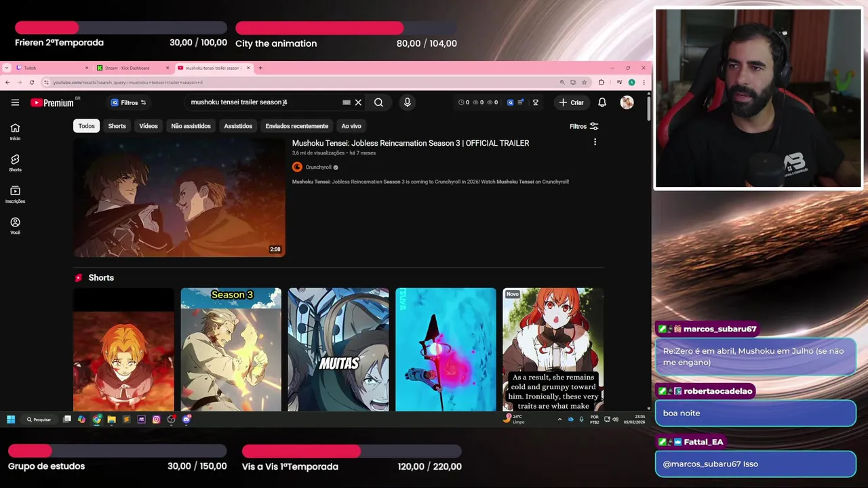The width and height of the screenshot is (868, 488).
Task: Bookmark this page with the star
Action: pos(584,82)
